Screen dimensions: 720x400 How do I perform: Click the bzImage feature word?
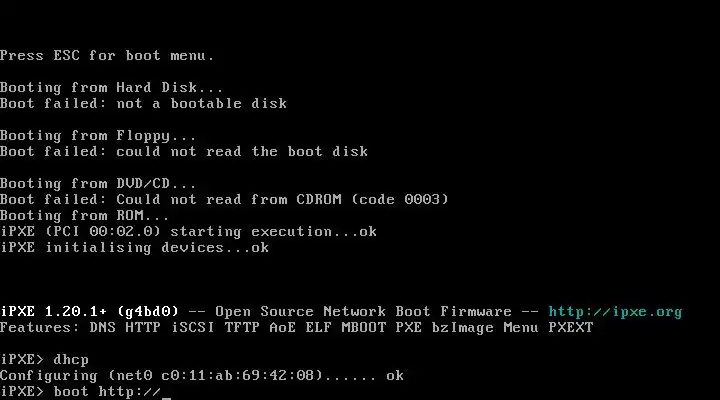[x=462, y=328]
